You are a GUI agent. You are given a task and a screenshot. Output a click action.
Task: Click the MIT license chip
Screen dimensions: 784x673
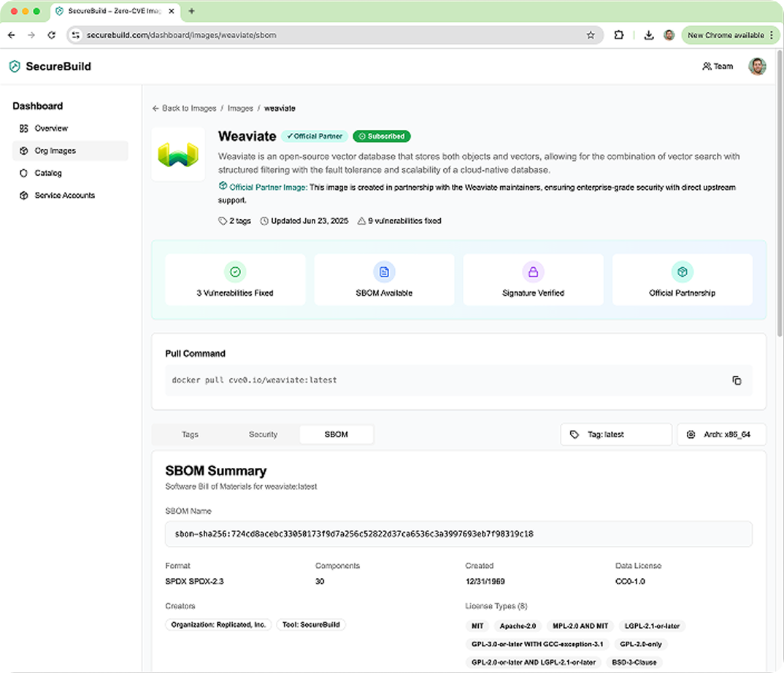click(477, 626)
